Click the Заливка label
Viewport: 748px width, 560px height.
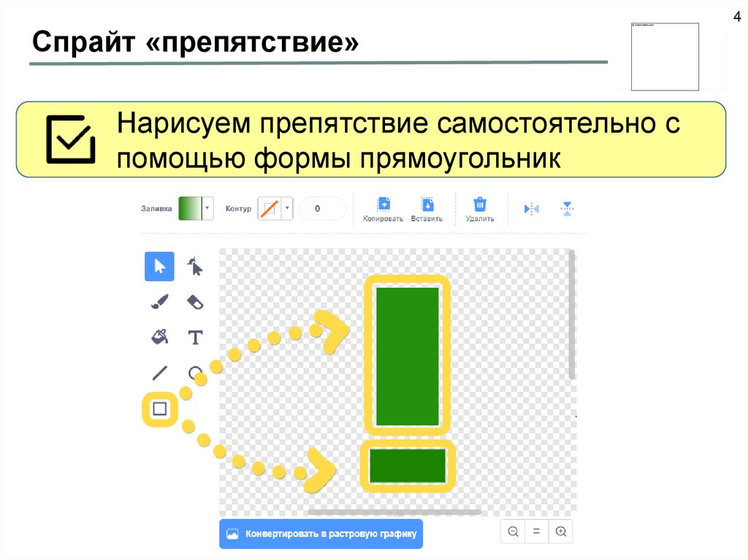pos(156,209)
